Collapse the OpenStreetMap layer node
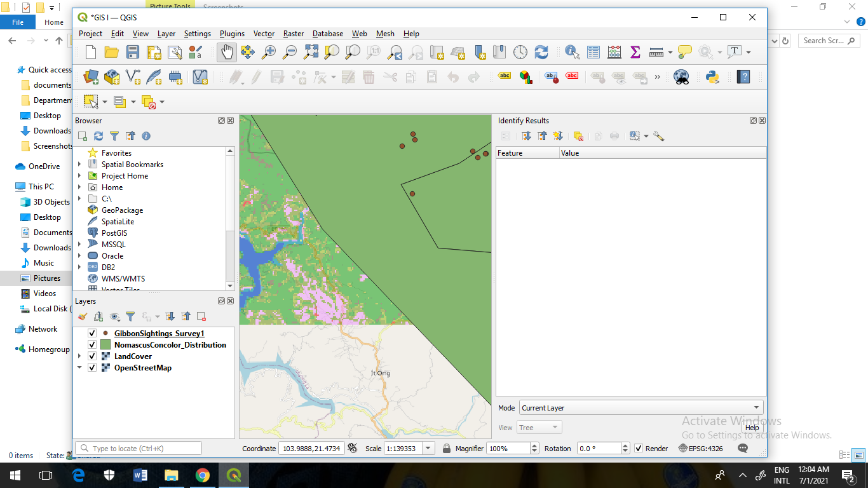 click(79, 368)
